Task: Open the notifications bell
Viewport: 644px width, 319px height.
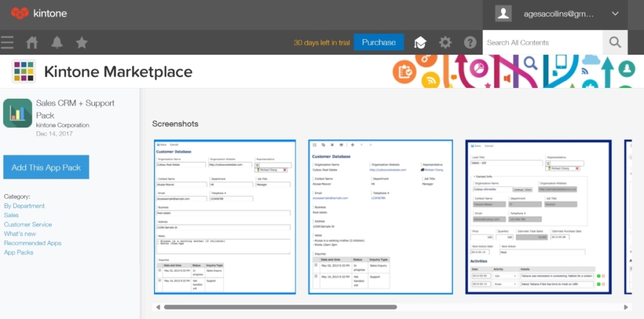Action: (57, 43)
